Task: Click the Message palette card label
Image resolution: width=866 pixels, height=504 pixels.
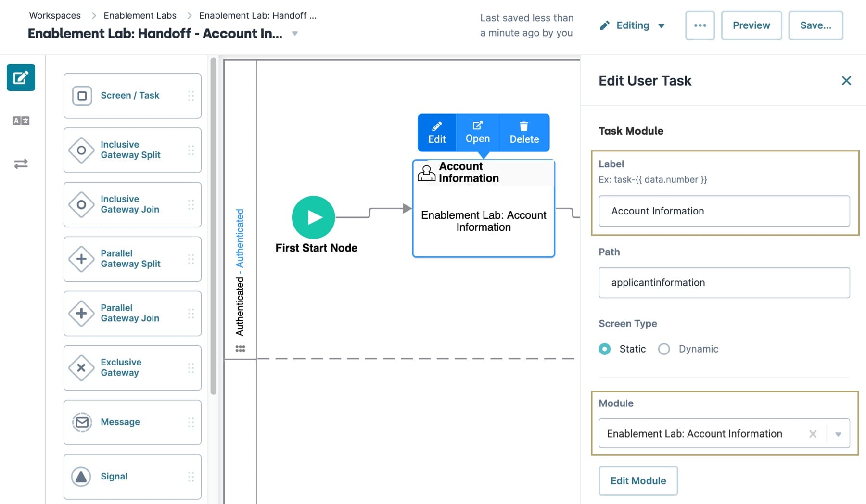Action: coord(120,422)
